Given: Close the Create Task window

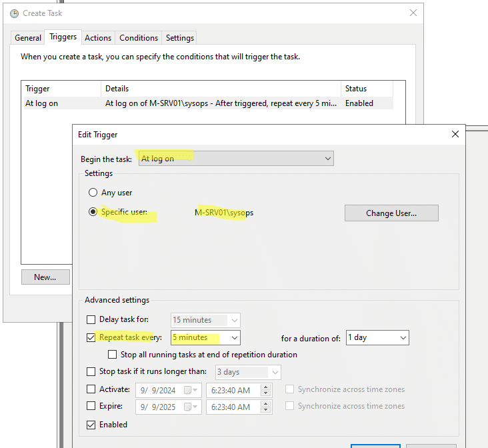Looking at the screenshot, I should (413, 13).
